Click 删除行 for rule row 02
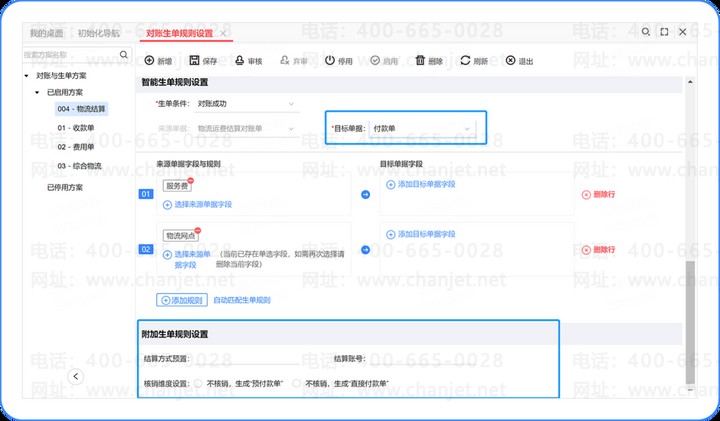 (x=598, y=250)
